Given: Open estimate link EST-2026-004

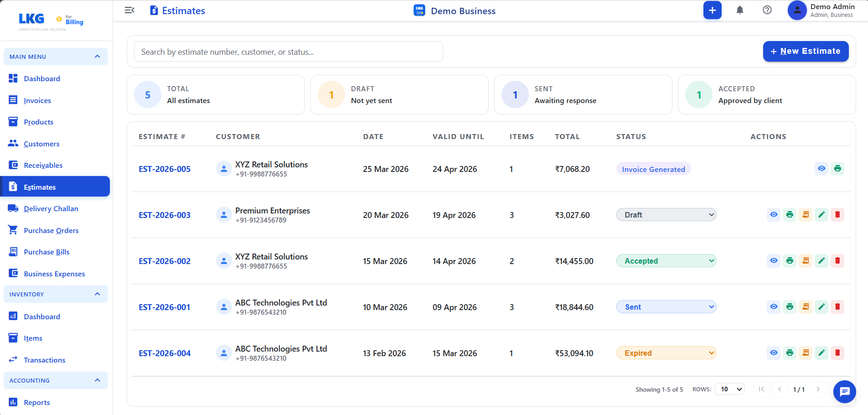Looking at the screenshot, I should point(165,353).
